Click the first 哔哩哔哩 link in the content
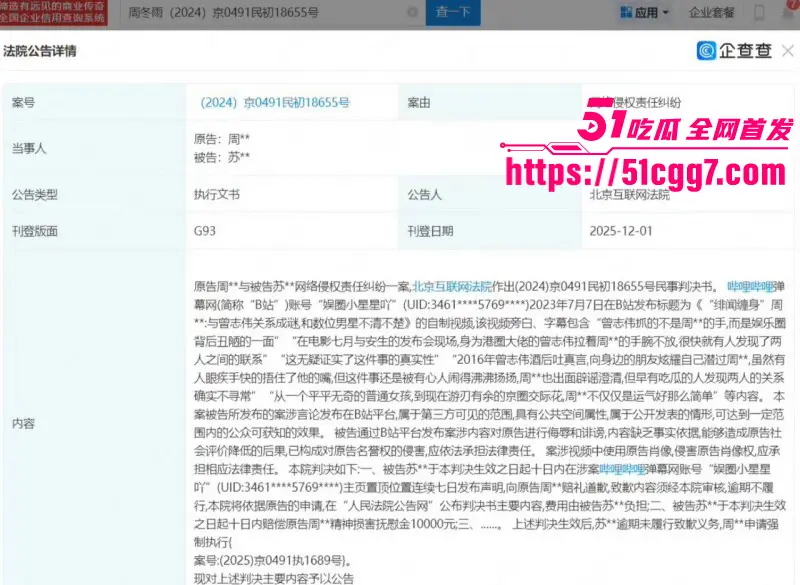 (750, 287)
